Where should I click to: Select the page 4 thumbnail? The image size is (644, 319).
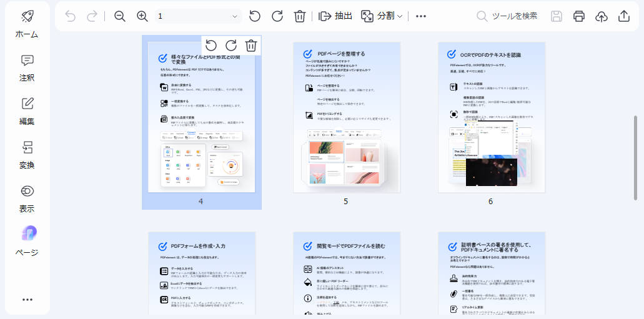pyautogui.click(x=201, y=117)
